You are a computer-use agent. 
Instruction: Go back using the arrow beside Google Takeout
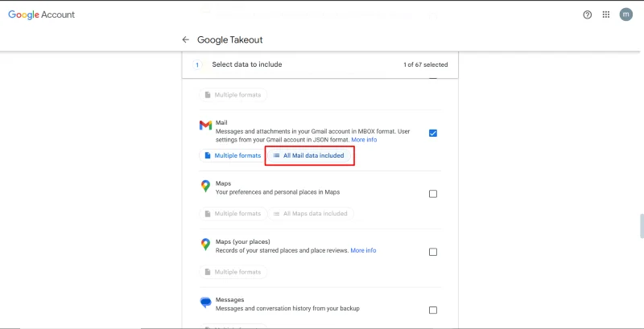[186, 39]
